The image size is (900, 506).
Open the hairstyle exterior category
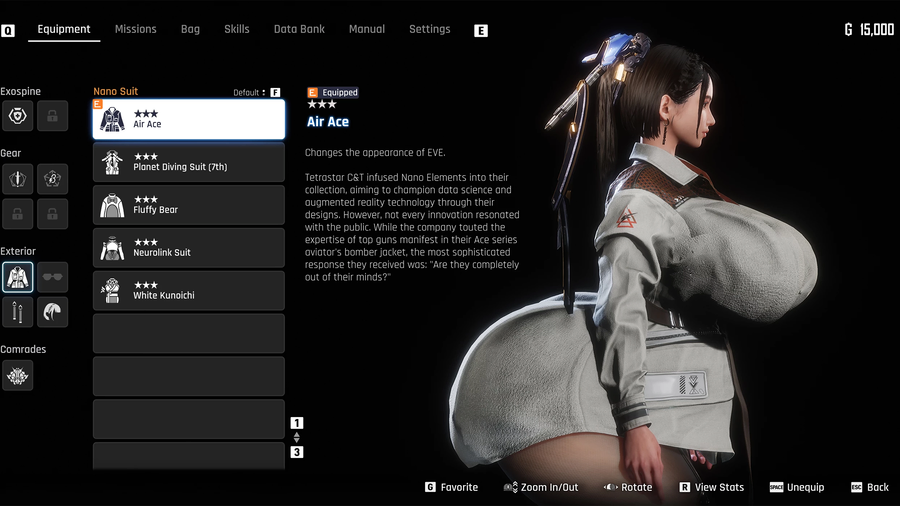(52, 312)
